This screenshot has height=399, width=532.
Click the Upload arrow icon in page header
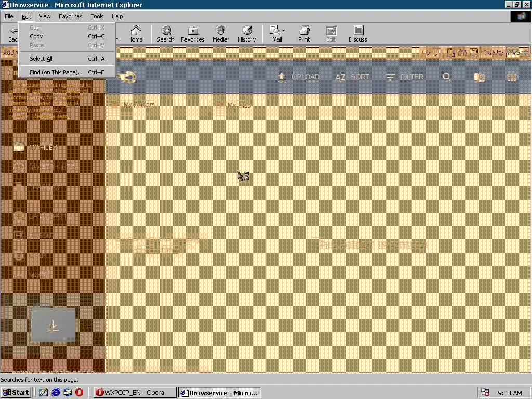pos(281,77)
